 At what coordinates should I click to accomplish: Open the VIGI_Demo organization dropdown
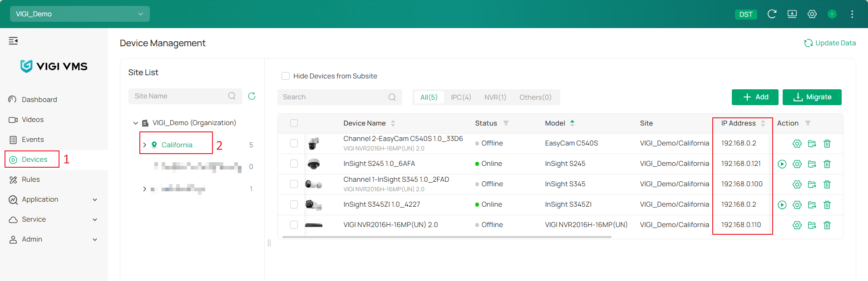(80, 14)
